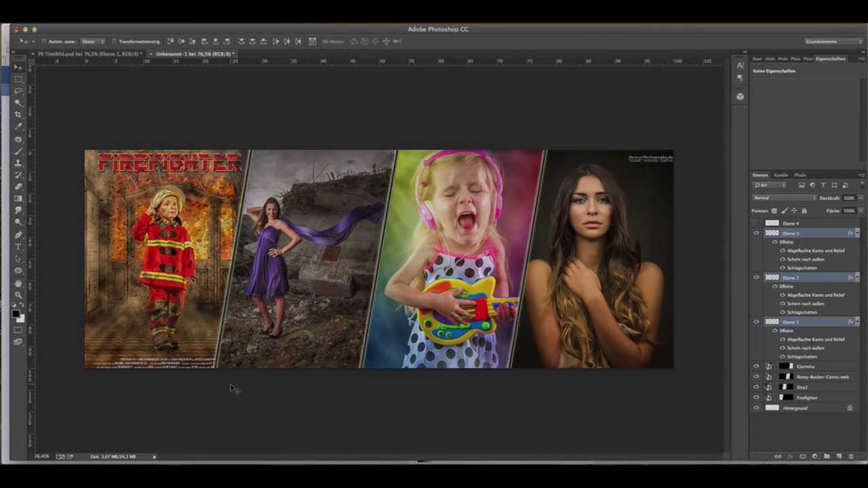Show Ebene 4 layer visibility
This screenshot has width=868, height=488.
[x=757, y=223]
